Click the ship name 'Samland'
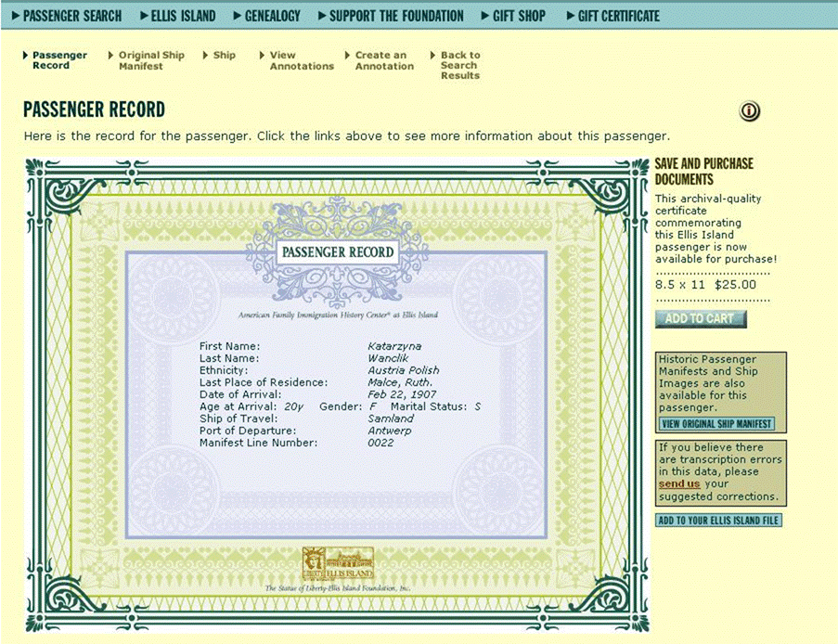This screenshot has width=838, height=644. 391,419
